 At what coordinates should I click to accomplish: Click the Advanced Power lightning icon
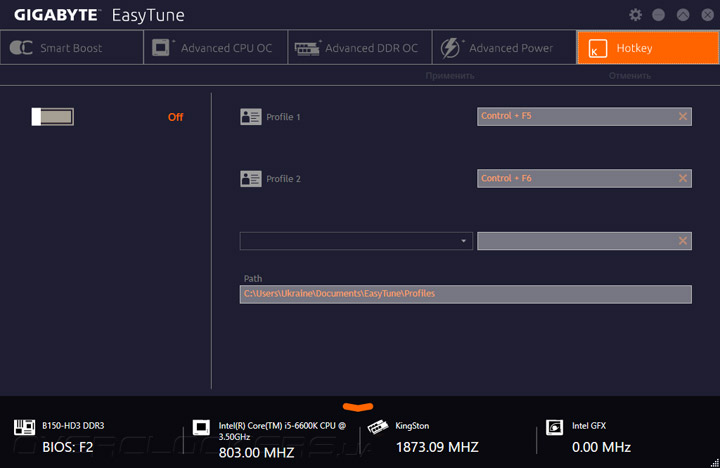pyautogui.click(x=450, y=48)
